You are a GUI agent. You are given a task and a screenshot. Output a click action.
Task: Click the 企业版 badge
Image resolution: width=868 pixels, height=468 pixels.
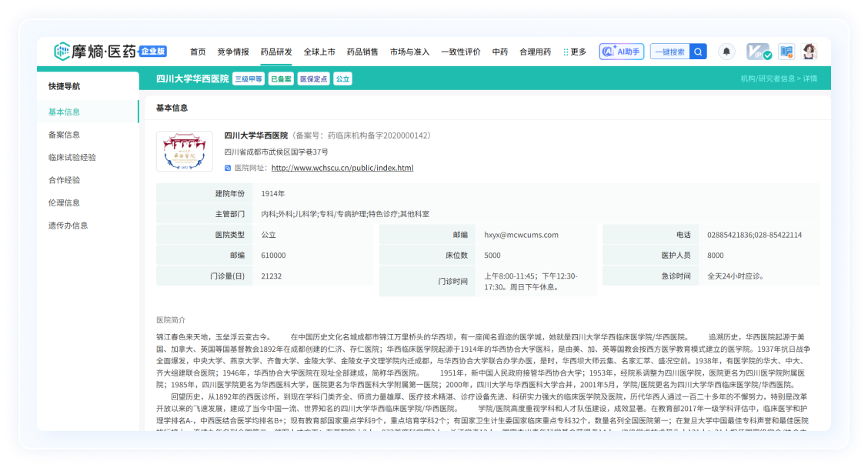tap(153, 51)
